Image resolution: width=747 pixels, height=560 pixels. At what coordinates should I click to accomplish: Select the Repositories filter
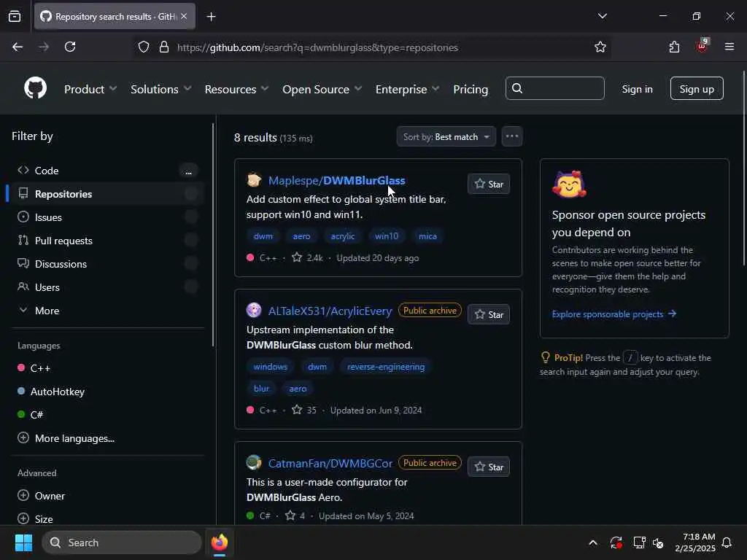point(107,194)
